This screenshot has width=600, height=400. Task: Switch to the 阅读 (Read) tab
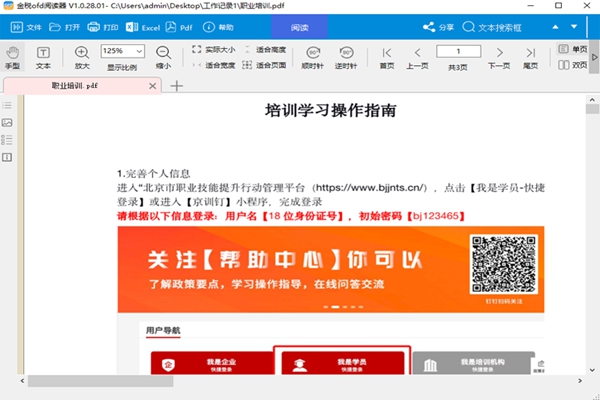[300, 27]
